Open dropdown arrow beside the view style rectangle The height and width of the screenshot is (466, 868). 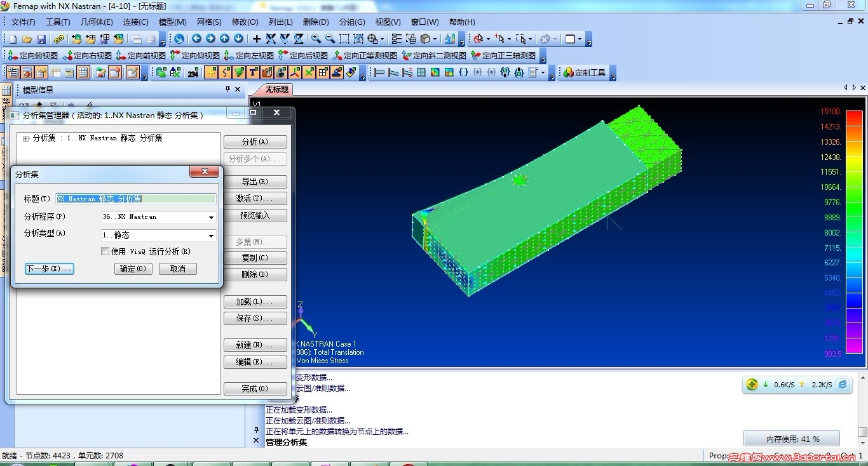tap(580, 39)
